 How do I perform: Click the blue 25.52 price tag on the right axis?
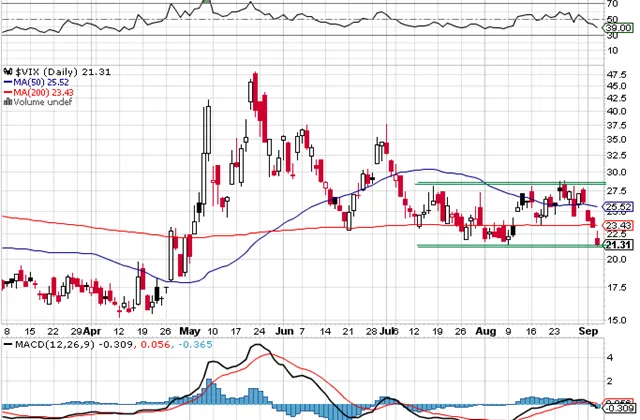[618, 207]
